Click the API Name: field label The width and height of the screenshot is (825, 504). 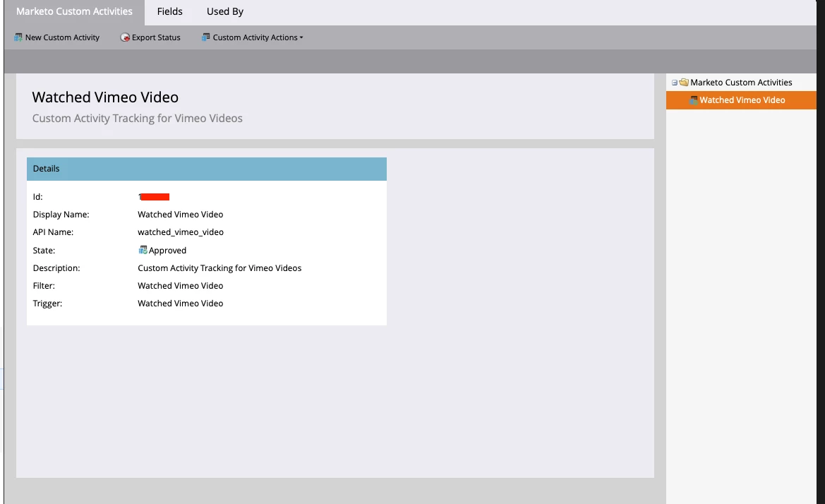[x=53, y=232]
